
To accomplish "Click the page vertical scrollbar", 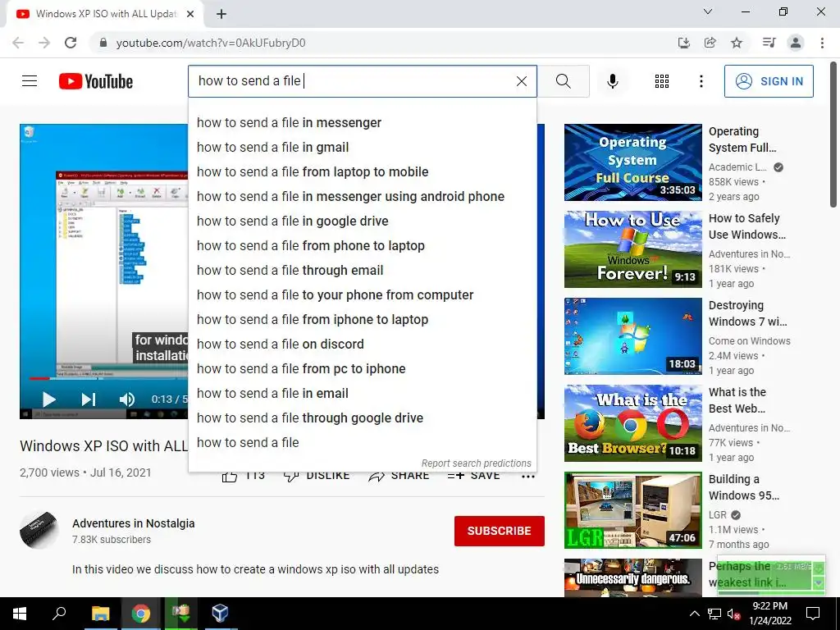I will click(x=833, y=134).
